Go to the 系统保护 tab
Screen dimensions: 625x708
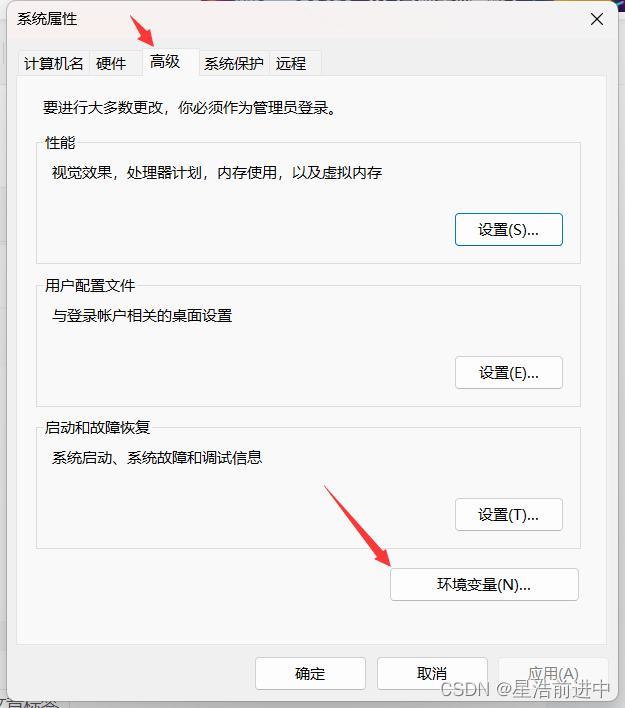coord(234,63)
